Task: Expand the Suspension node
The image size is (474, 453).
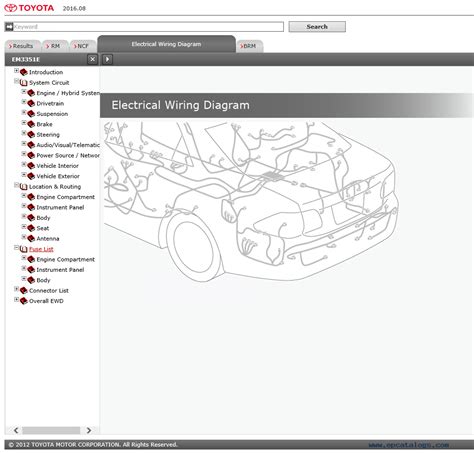Action: (24, 112)
